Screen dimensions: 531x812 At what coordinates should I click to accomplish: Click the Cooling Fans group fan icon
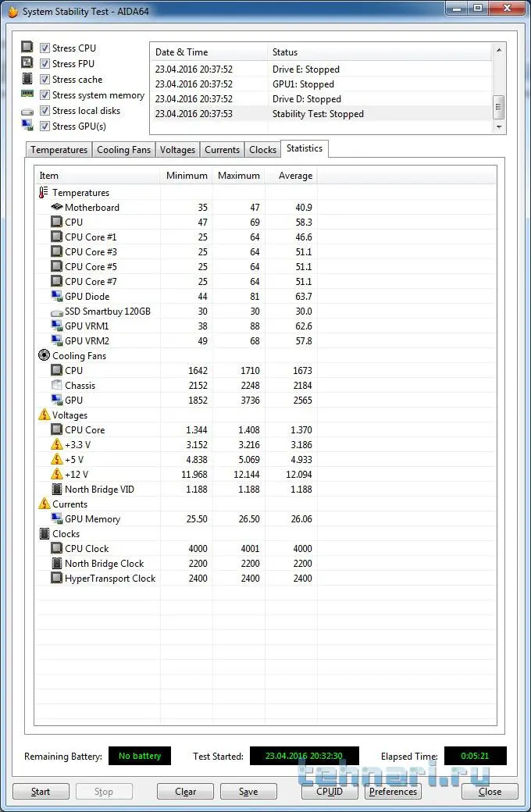(44, 356)
